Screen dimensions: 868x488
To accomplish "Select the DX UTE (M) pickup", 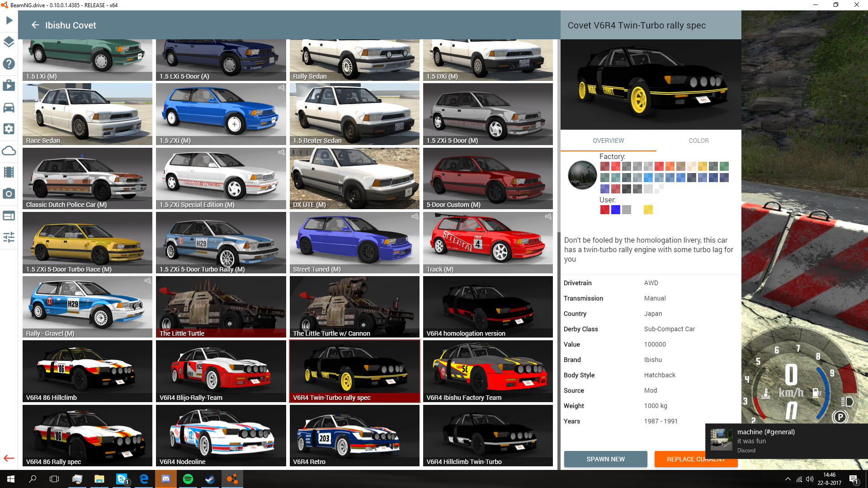I will click(x=354, y=178).
